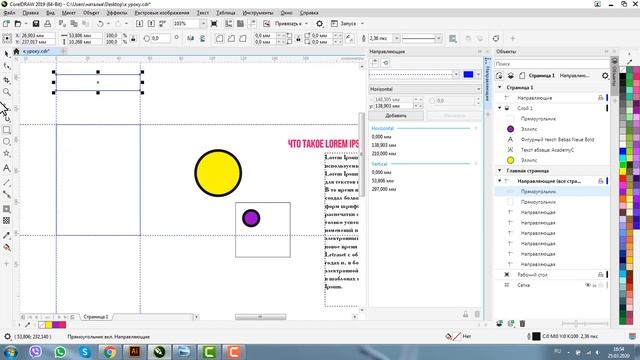Select the Zoom magnifier tool
This screenshot has height=360, width=640.
pyautogui.click(x=7, y=92)
